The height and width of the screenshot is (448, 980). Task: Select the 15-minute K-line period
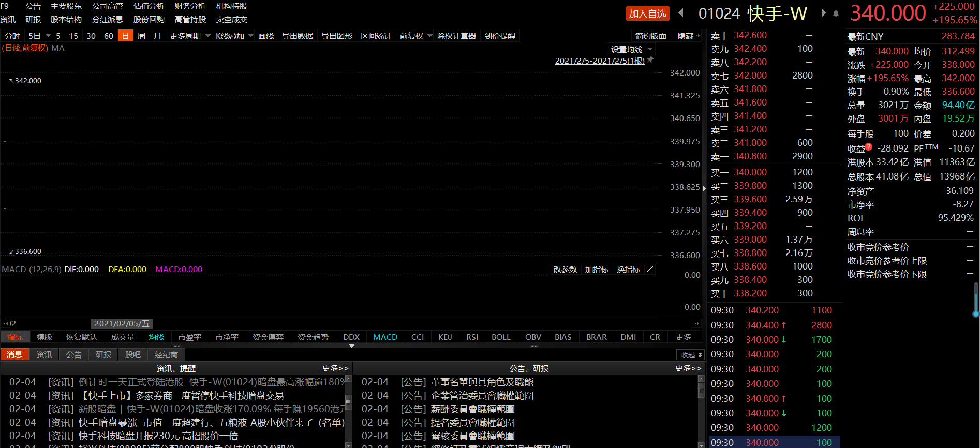(73, 36)
